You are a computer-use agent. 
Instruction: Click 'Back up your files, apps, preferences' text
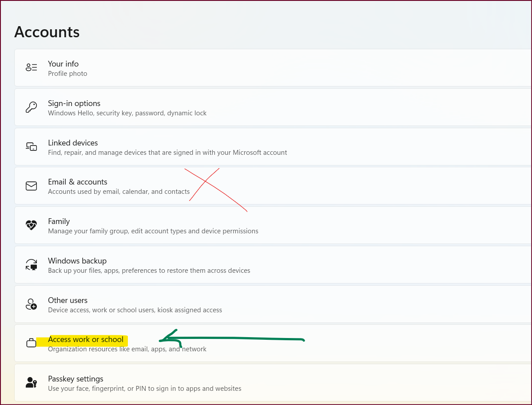149,271
